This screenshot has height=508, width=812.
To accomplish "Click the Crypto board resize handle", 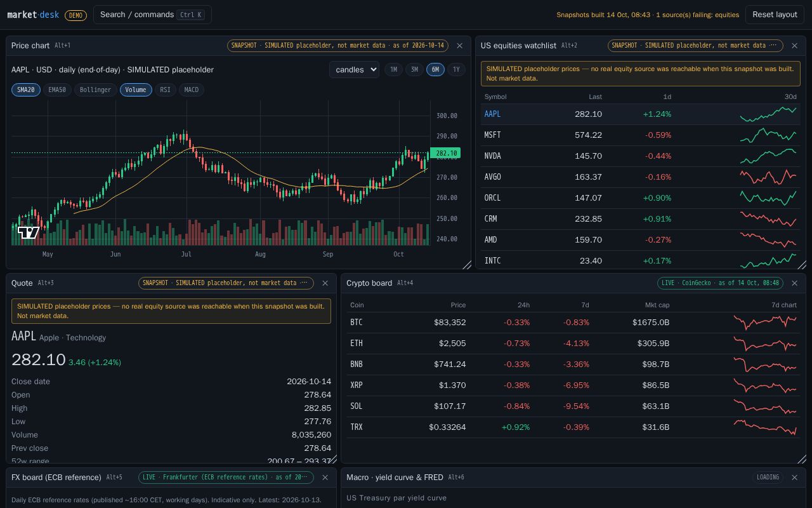I will coord(802,459).
